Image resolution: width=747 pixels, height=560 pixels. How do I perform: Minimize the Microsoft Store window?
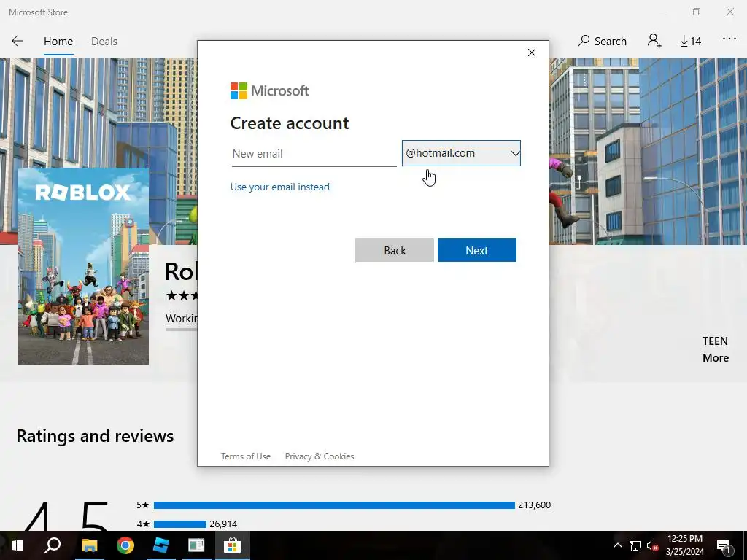click(x=663, y=12)
